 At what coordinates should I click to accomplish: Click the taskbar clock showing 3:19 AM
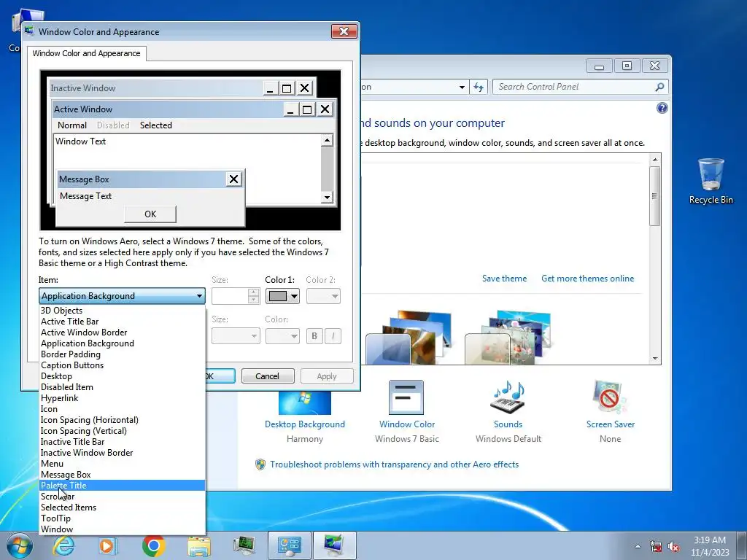coord(710,546)
